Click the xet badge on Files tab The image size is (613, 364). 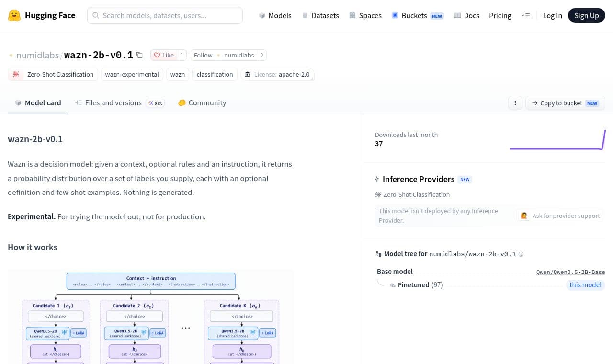[155, 103]
